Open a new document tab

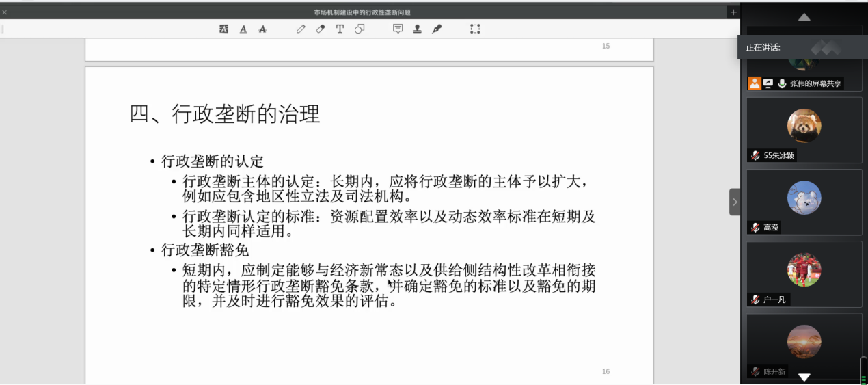(733, 12)
